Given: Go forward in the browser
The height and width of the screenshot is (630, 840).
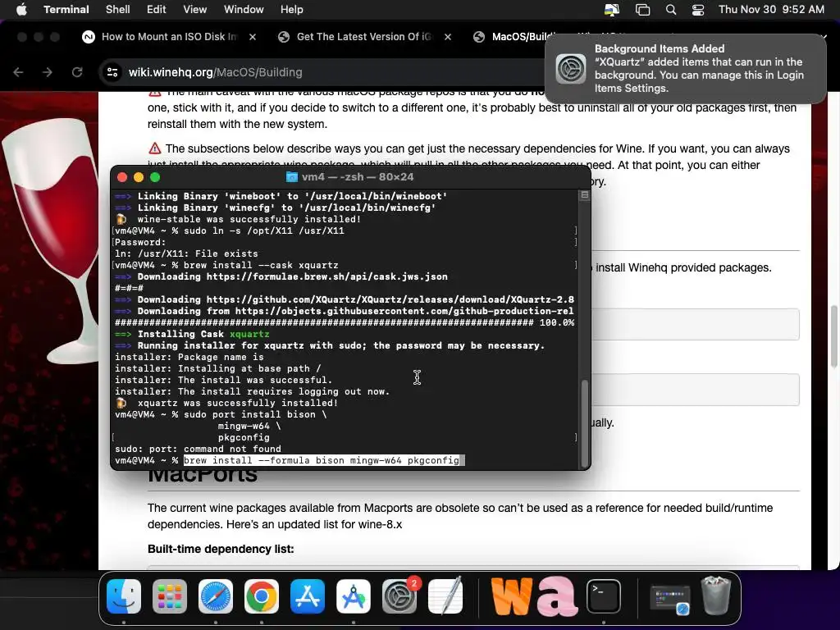Looking at the screenshot, I should 48,72.
